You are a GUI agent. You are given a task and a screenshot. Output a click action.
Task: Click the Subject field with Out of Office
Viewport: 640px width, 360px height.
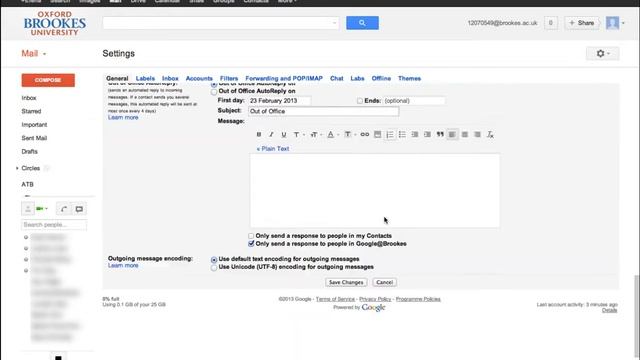324,111
